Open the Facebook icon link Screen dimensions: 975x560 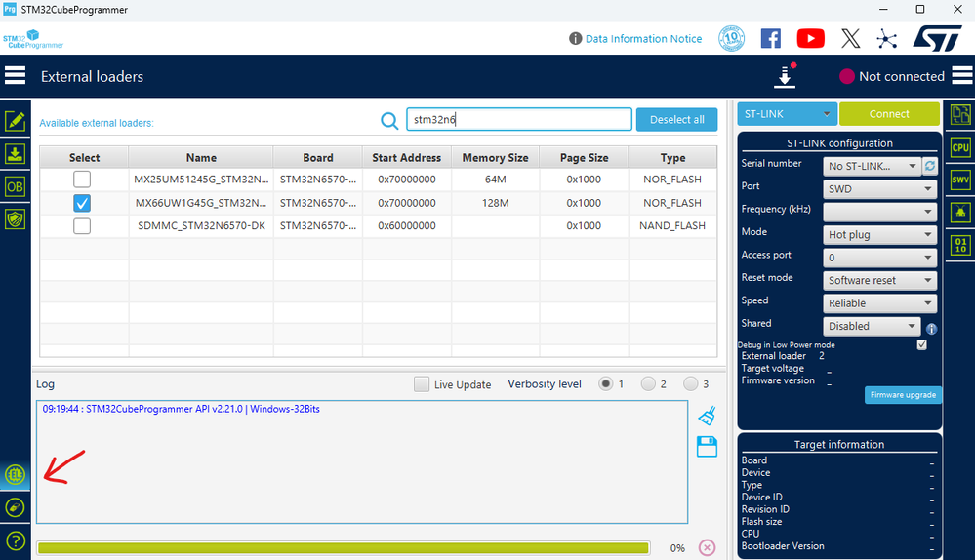coord(770,38)
